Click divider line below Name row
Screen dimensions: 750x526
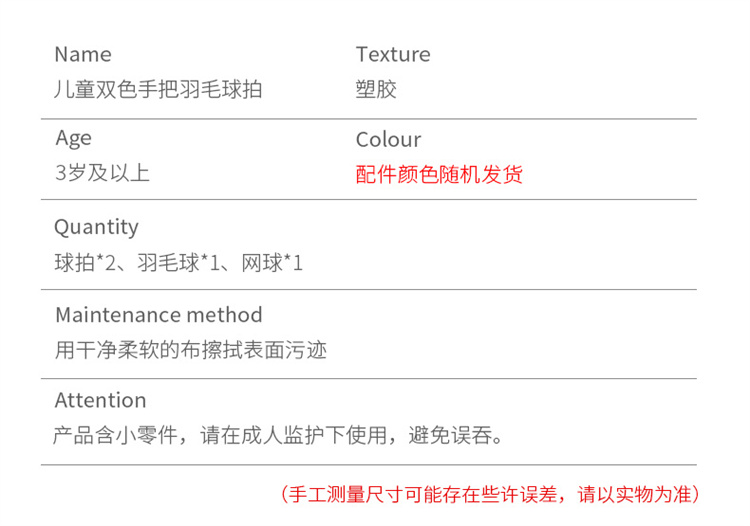(369, 119)
